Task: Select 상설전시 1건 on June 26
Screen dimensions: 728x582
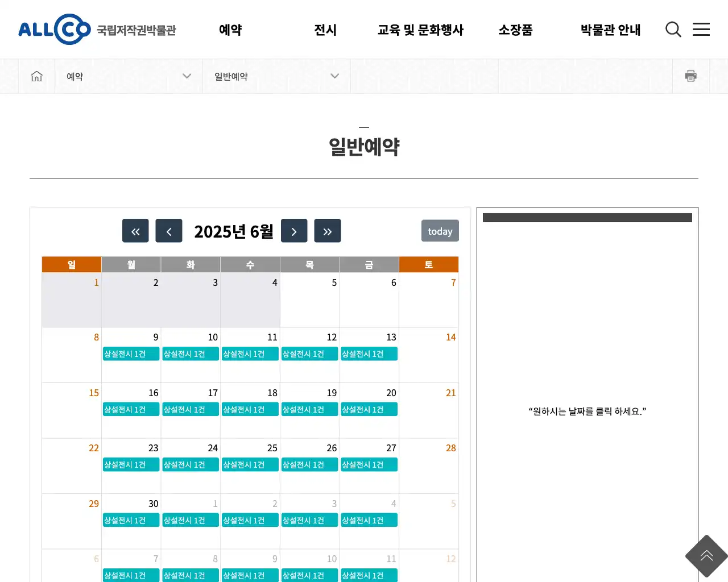Action: tap(309, 465)
